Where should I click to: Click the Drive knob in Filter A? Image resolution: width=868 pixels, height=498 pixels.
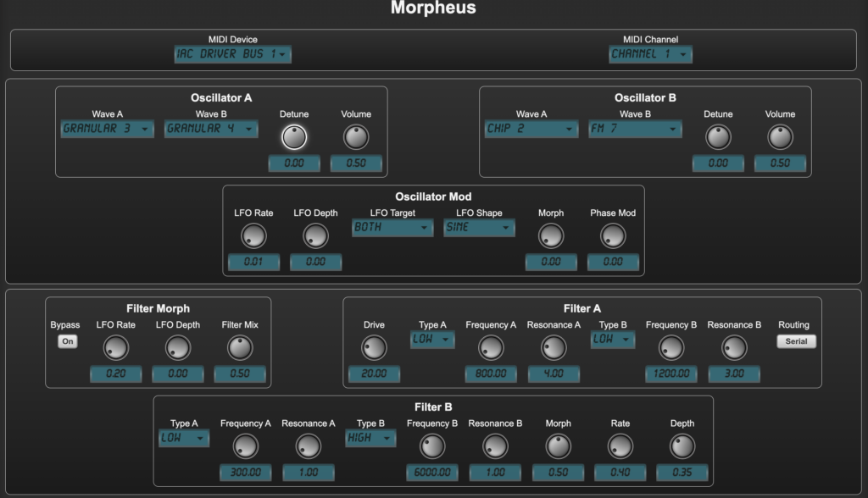pos(373,347)
